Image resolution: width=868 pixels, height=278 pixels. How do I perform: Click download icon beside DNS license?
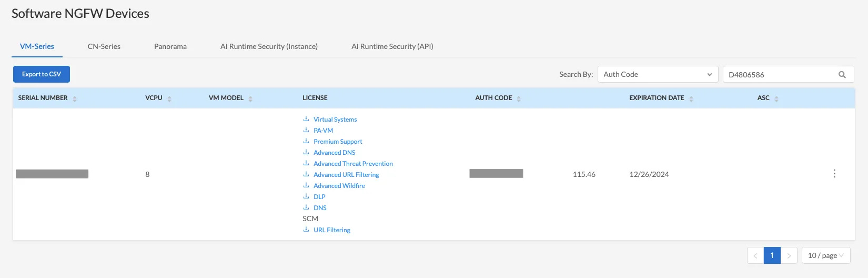click(306, 207)
